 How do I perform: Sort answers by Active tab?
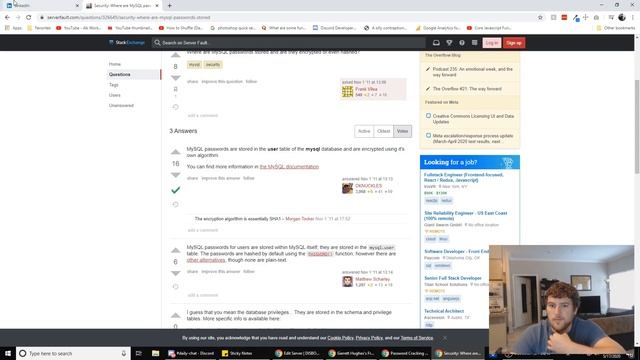[x=364, y=131]
